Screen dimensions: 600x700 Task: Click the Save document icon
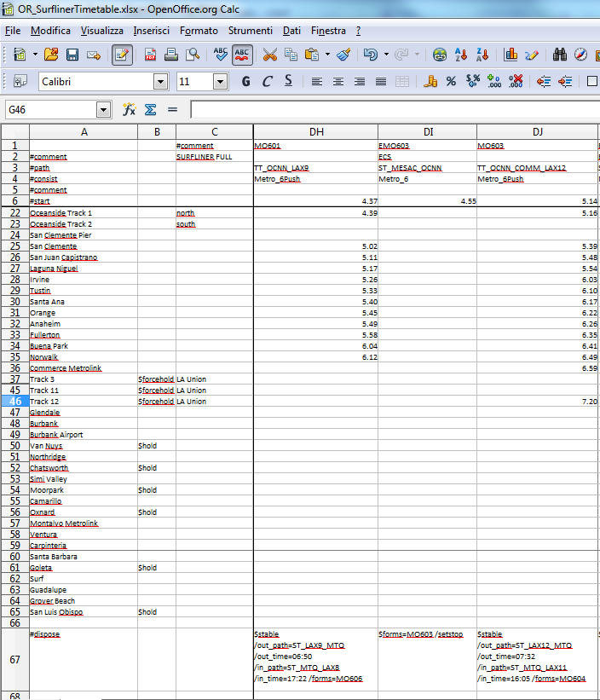[x=72, y=55]
